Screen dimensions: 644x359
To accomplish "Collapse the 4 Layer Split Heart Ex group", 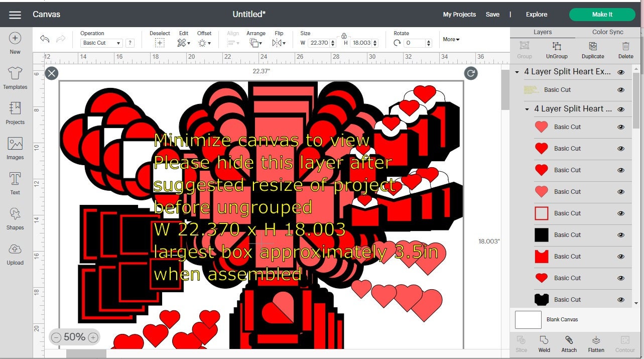I will 517,72.
